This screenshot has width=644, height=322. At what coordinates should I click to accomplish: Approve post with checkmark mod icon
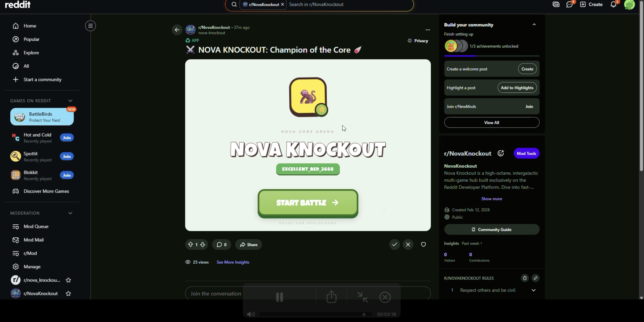[395, 244]
